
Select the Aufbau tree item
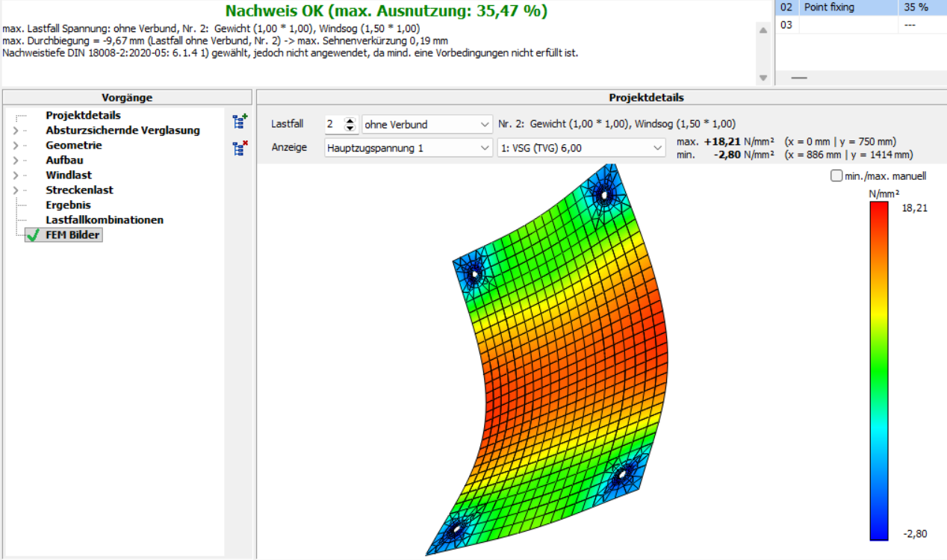tap(64, 161)
